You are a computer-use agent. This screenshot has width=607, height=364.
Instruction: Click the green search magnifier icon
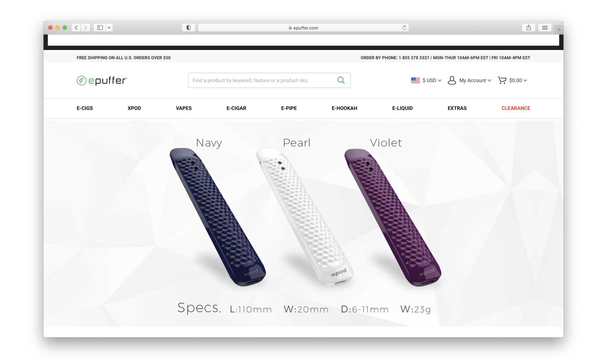(341, 80)
